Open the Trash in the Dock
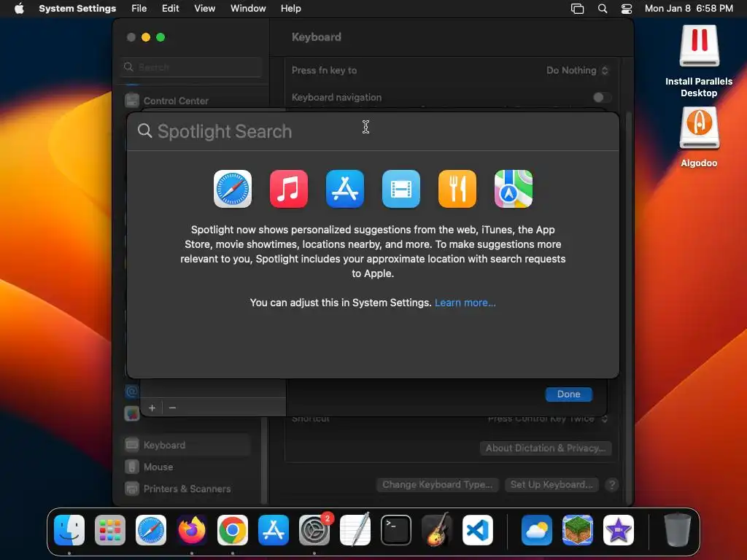747x560 pixels. [x=677, y=530]
